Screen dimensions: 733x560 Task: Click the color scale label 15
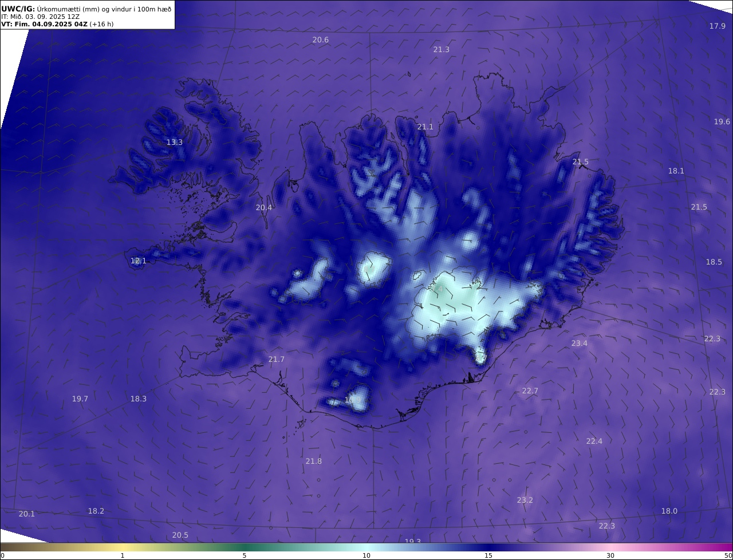tap(488, 555)
